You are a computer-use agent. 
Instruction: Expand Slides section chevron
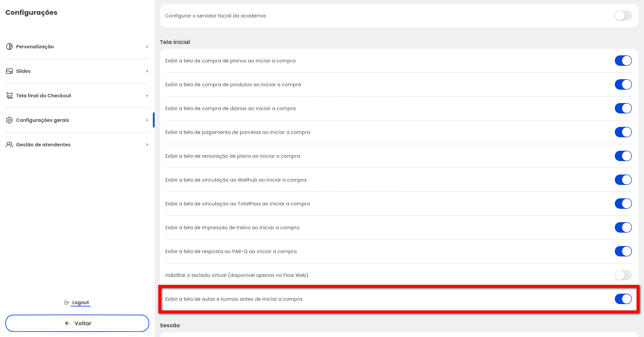point(147,71)
